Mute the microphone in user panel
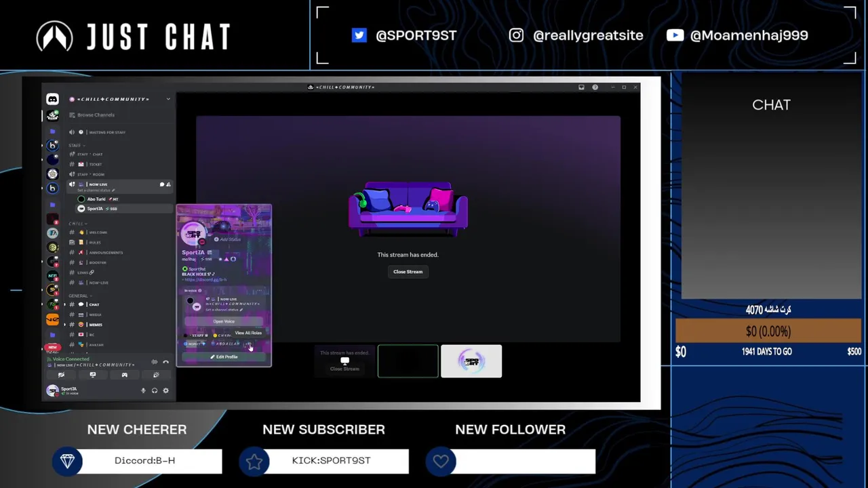Image resolution: width=868 pixels, height=488 pixels. pos(143,390)
